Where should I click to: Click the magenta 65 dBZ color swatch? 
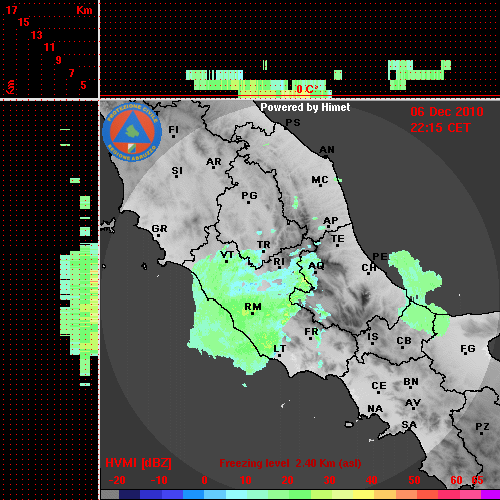click(x=490, y=495)
